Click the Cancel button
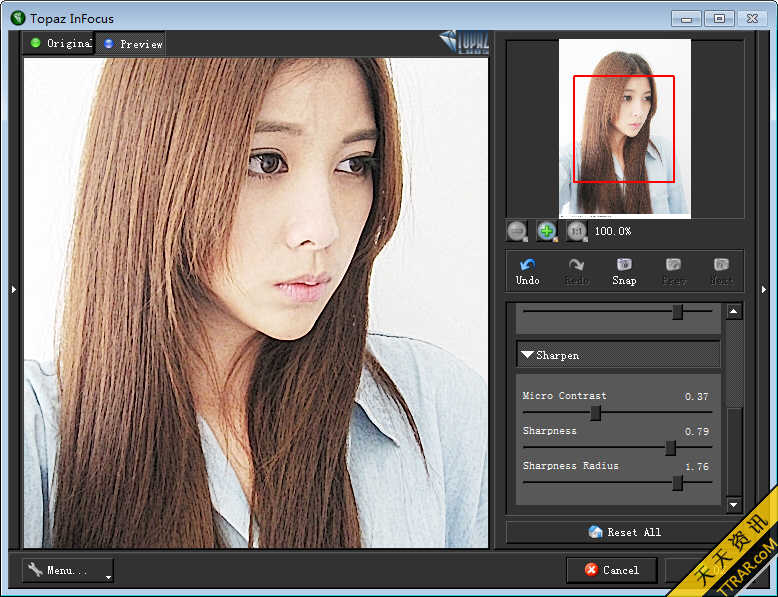The width and height of the screenshot is (778, 597). [611, 570]
